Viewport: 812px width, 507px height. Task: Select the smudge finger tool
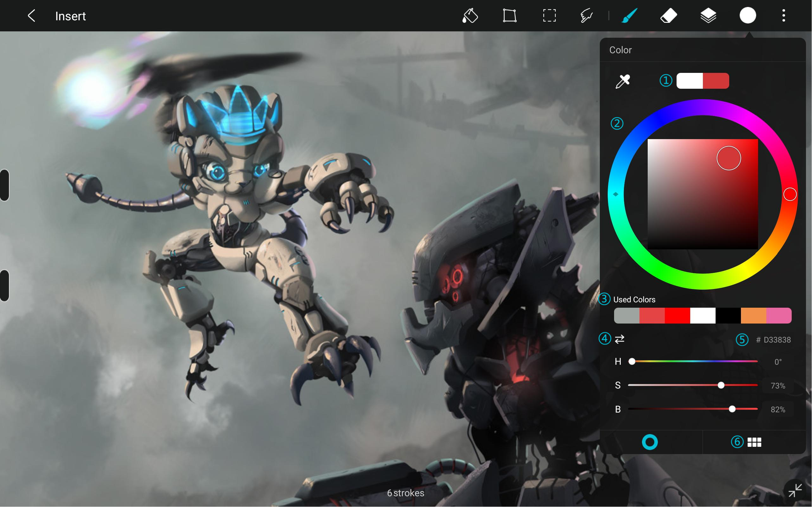(x=586, y=16)
